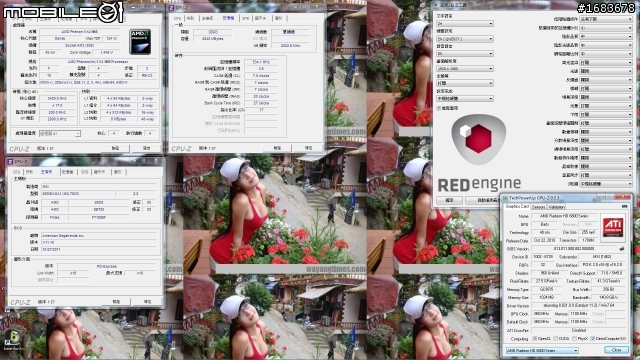
Task: Click the BIOS save icon in GPU-Z
Action: [622, 249]
